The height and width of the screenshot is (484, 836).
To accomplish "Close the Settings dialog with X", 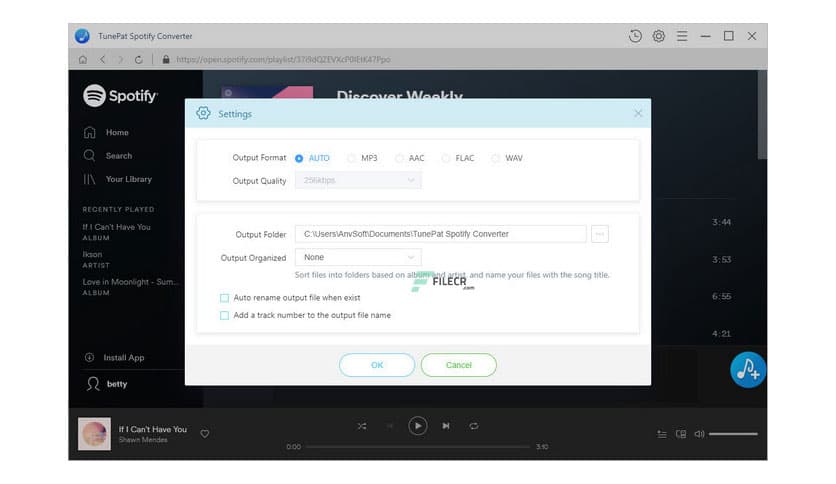I will tap(638, 114).
